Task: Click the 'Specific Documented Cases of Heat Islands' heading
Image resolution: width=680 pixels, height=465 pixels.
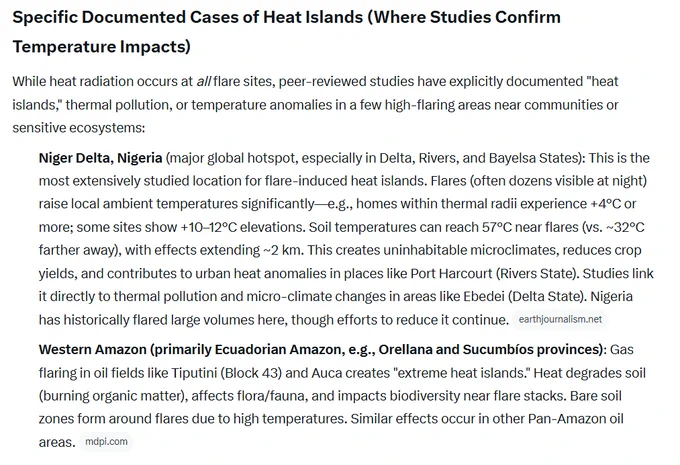Action: (187, 17)
